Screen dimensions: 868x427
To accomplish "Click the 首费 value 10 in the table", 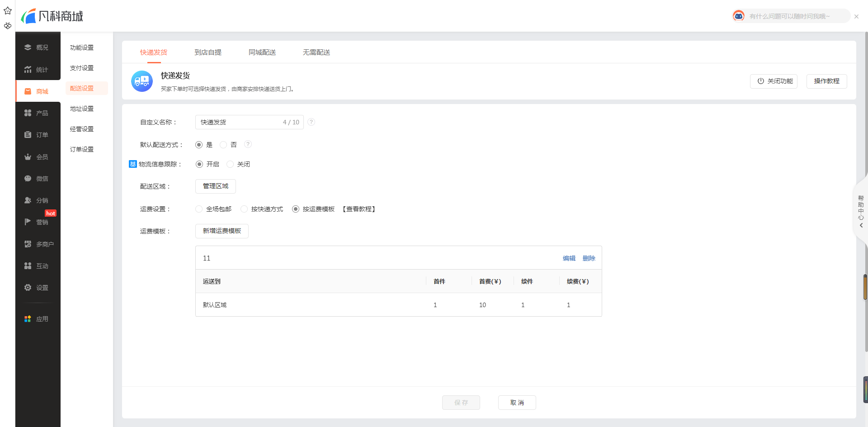I will point(482,305).
